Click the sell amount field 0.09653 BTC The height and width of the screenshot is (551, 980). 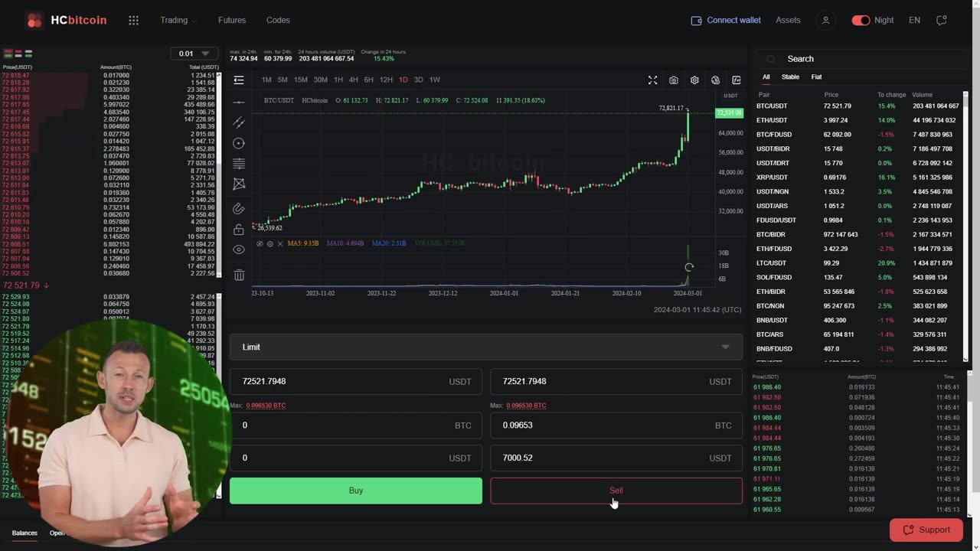616,425
